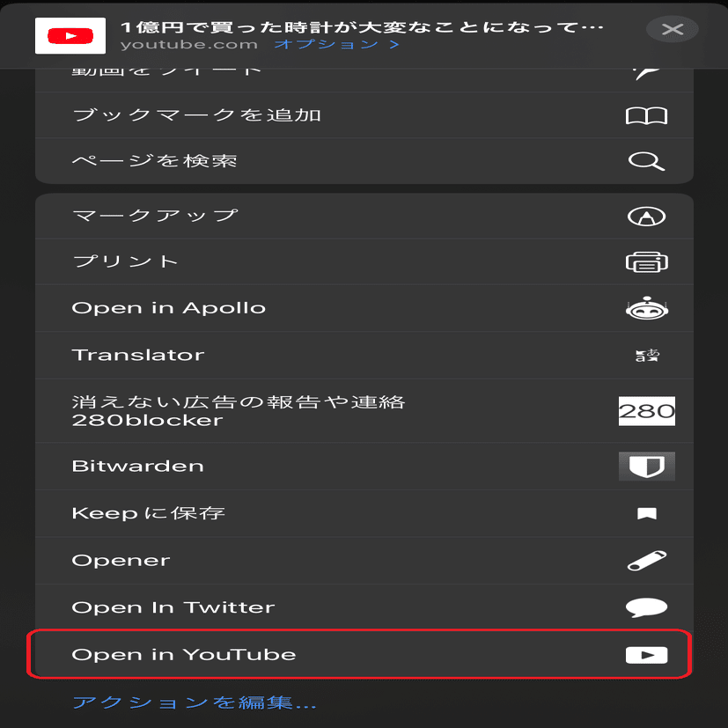
Task: Tap the Opener pencil icon
Action: click(x=647, y=561)
